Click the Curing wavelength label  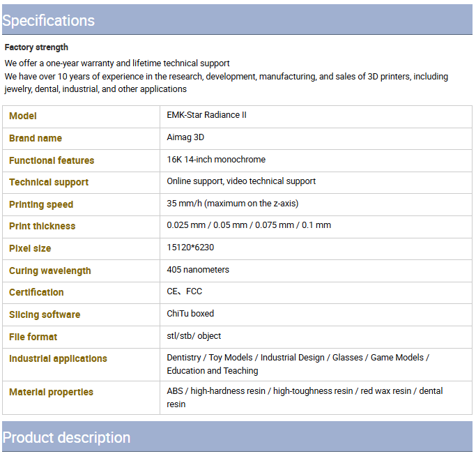click(x=50, y=271)
